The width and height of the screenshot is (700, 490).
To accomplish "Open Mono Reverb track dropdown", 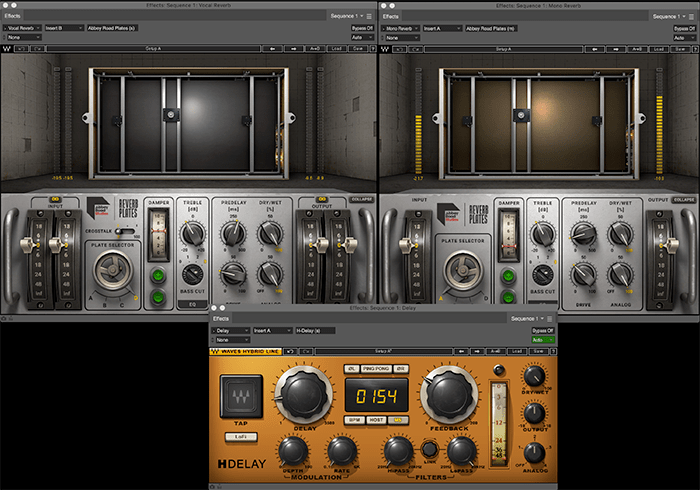I will click(401, 29).
